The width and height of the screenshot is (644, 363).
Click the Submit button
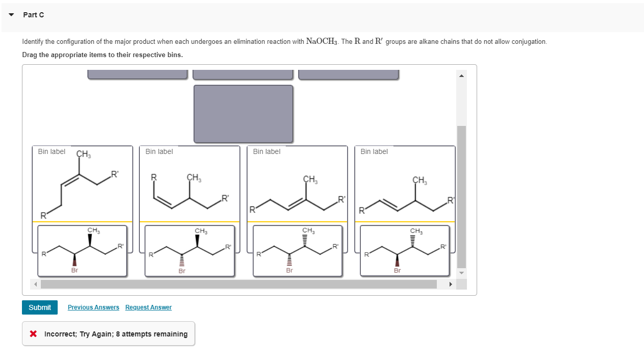click(40, 307)
